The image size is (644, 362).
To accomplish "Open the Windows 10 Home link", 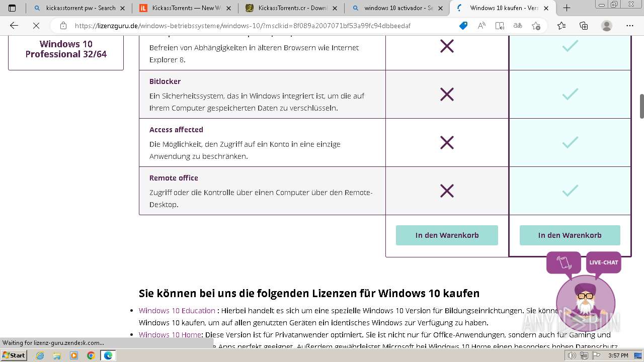I will [170, 335].
